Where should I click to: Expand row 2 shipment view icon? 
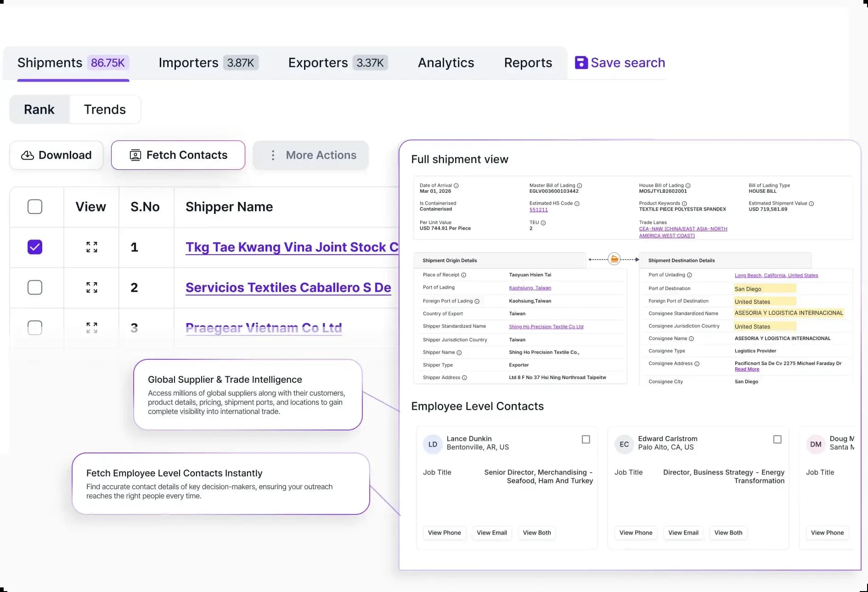[x=91, y=288]
